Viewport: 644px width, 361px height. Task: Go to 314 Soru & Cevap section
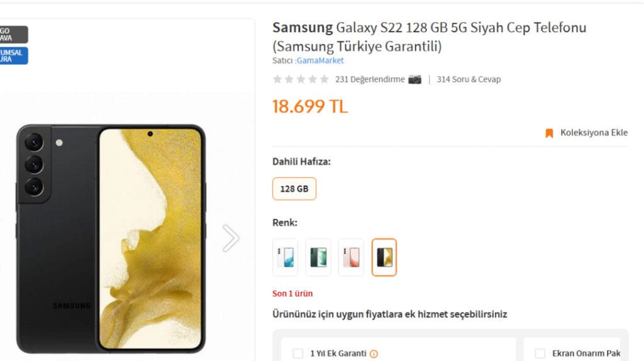pyautogui.click(x=469, y=79)
